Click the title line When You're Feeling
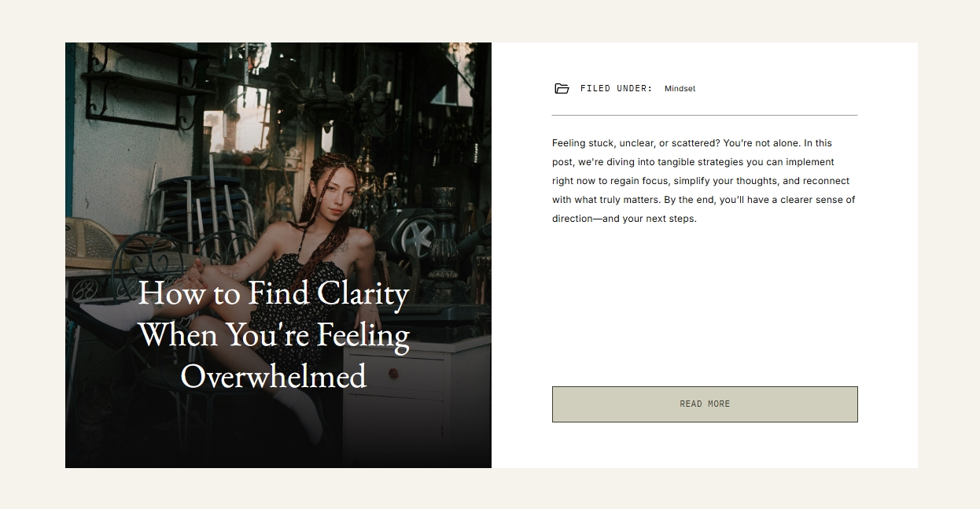980x509 pixels. [x=274, y=335]
